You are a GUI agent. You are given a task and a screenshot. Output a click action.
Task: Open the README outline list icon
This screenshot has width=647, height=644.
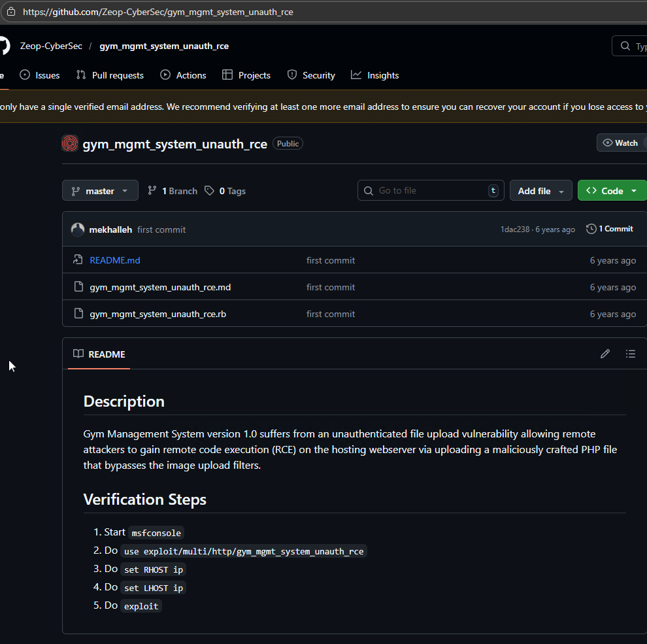pyautogui.click(x=630, y=354)
